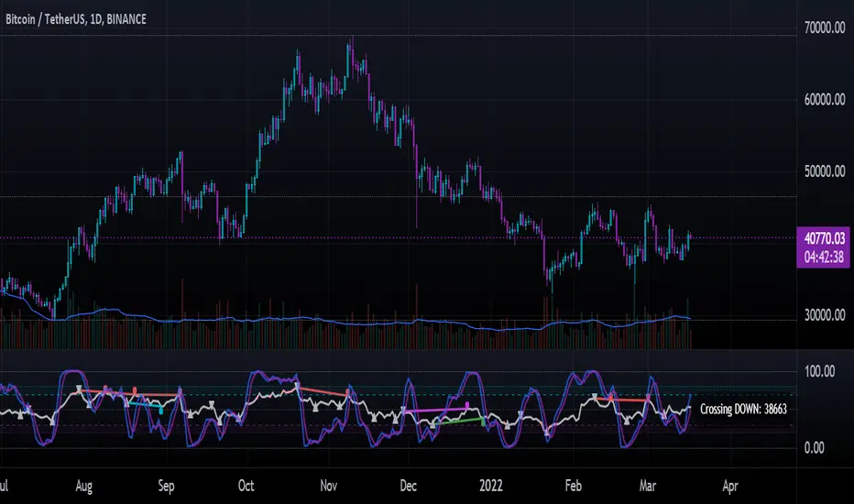Image resolution: width=854 pixels, height=504 pixels.
Task: Click the Mar label on time axis
Action: [x=648, y=486]
